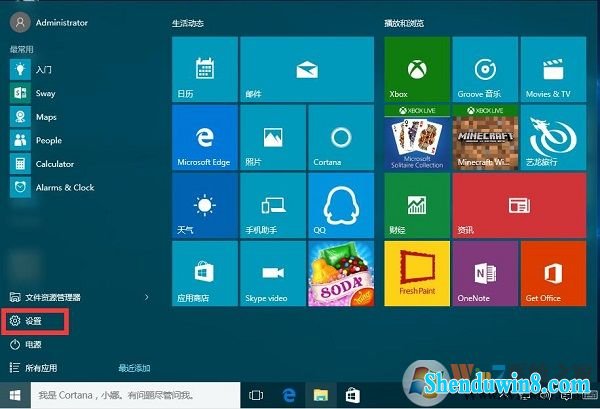Launch the Minecraft tile

pyautogui.click(x=485, y=137)
